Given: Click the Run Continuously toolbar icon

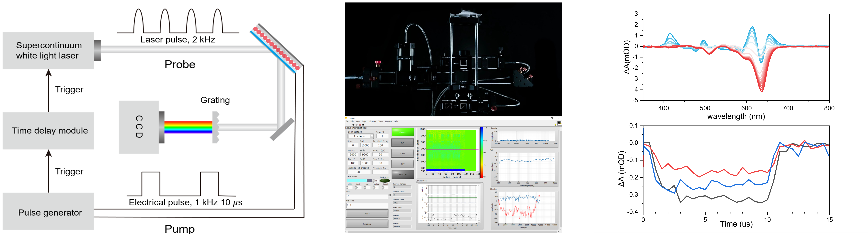Looking at the screenshot, I should coord(356,125).
